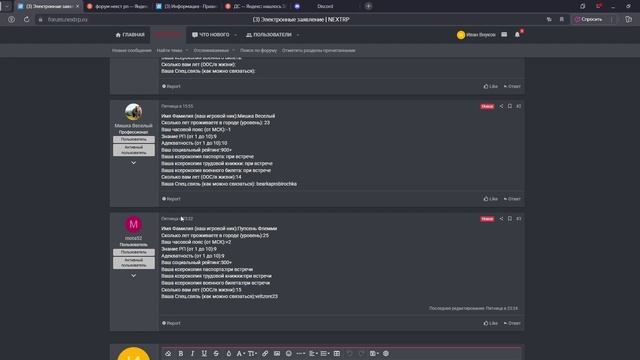Like the topmost partially visible post
The image size is (640, 360).
(x=491, y=86)
